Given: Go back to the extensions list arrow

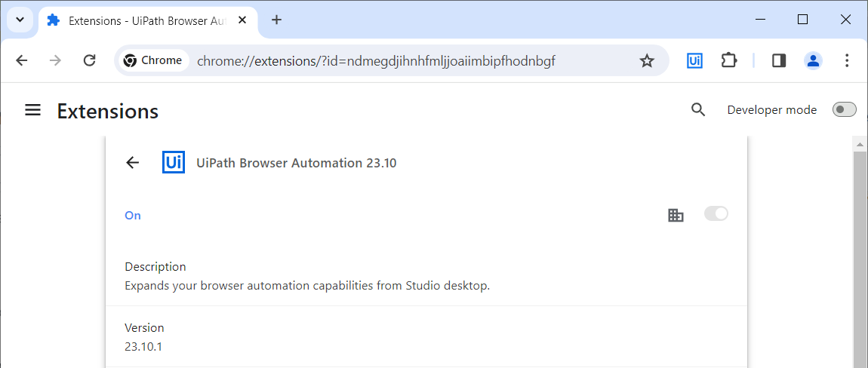Looking at the screenshot, I should (x=132, y=162).
